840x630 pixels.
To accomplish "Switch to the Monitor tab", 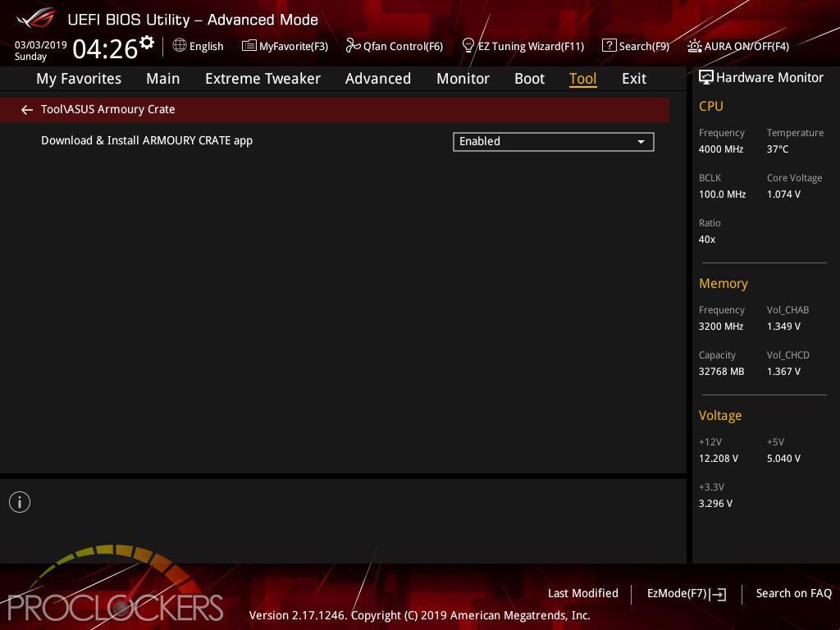I will click(463, 79).
